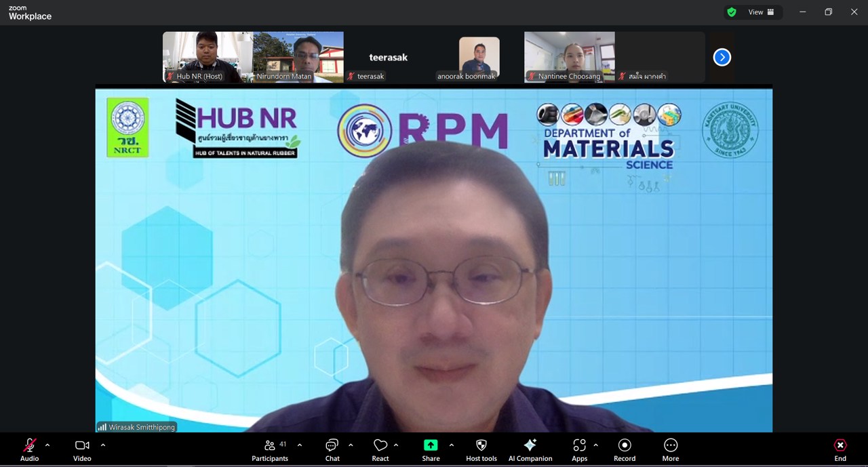Expand the share options arrow beside Share
Viewport: 868px width, 467px height.
pyautogui.click(x=452, y=445)
